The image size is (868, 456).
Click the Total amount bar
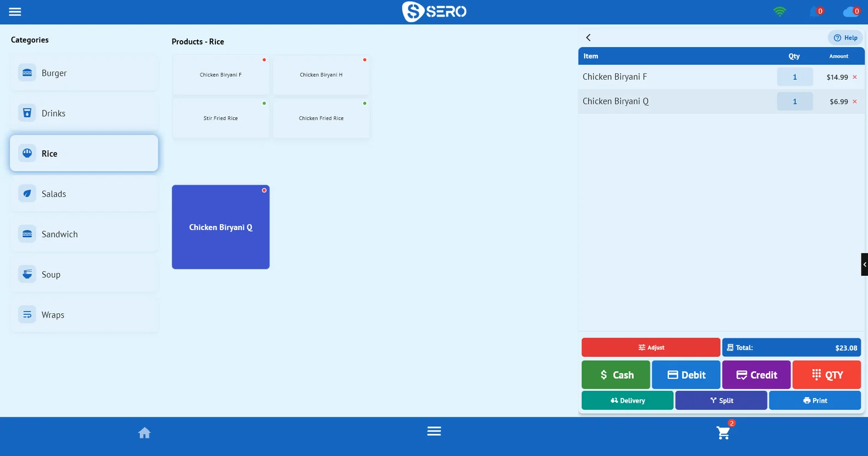792,347
